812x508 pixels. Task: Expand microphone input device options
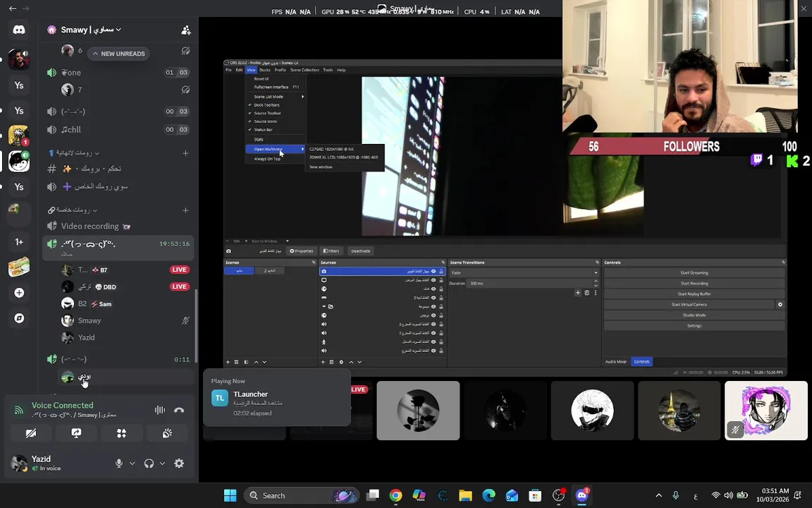tap(132, 464)
